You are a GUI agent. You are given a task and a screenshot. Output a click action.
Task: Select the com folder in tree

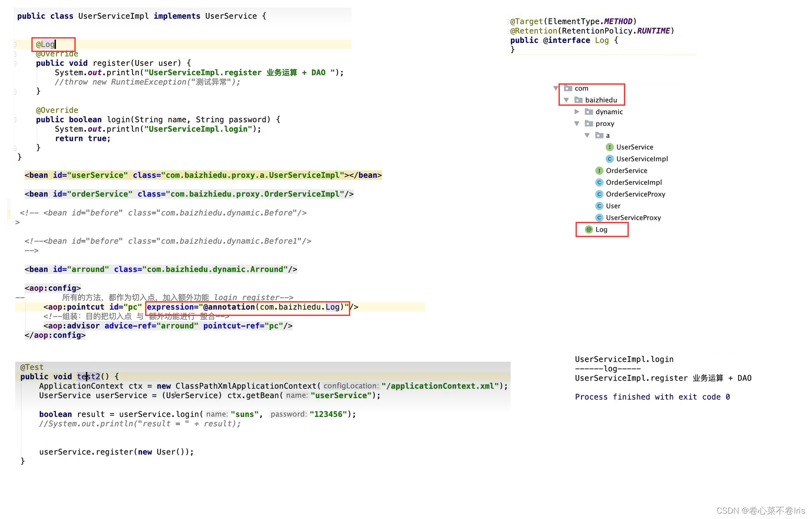(x=581, y=88)
